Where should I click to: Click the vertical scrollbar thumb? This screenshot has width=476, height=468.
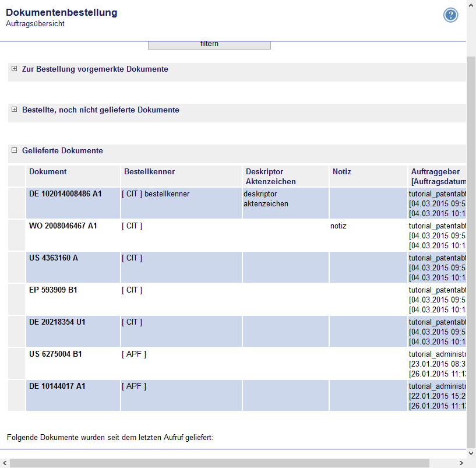(x=471, y=251)
